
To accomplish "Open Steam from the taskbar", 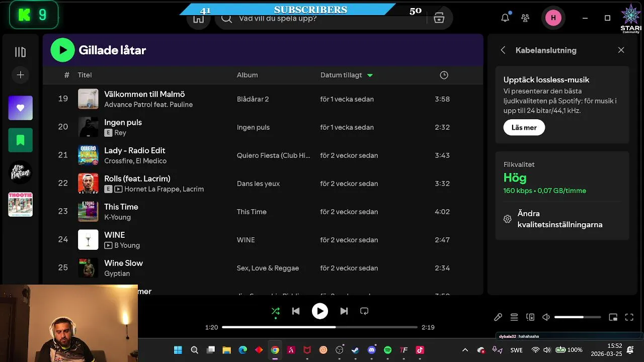I will pos(356,350).
